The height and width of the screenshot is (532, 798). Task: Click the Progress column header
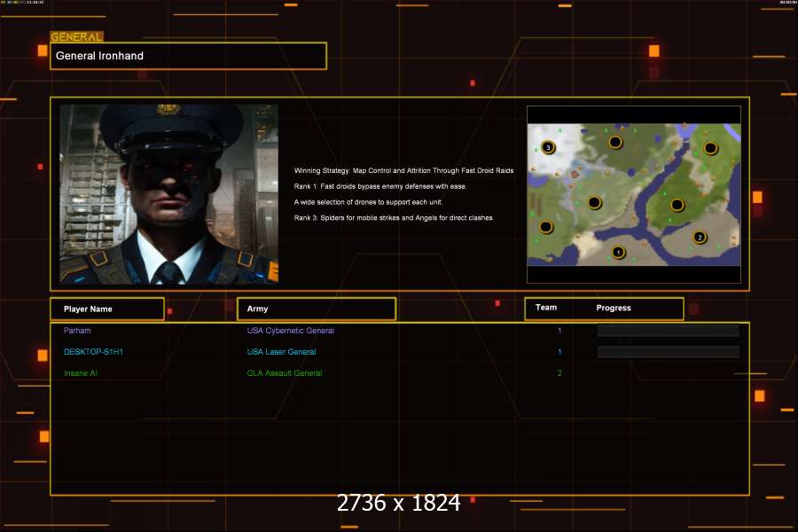[614, 308]
